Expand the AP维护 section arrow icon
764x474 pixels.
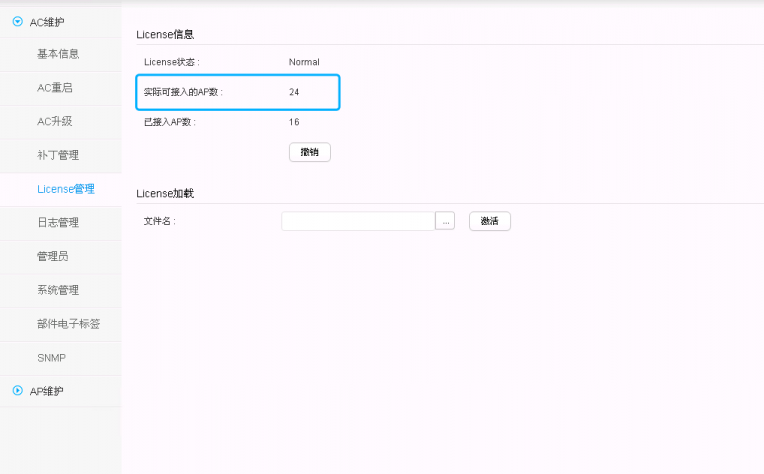18,391
